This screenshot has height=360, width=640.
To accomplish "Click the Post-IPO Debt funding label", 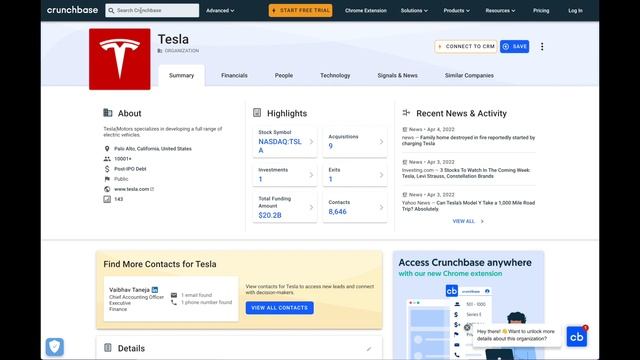I will click(x=130, y=169).
